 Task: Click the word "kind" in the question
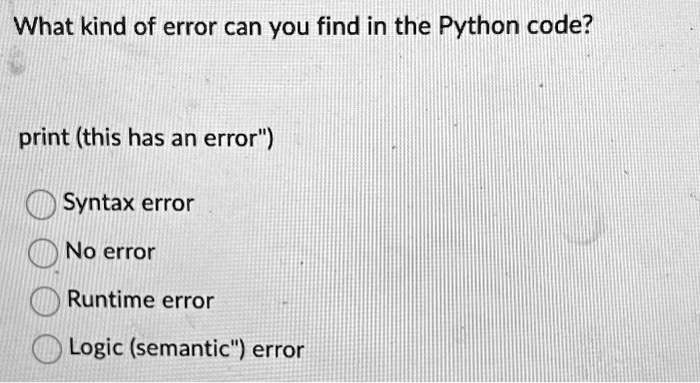point(104,27)
